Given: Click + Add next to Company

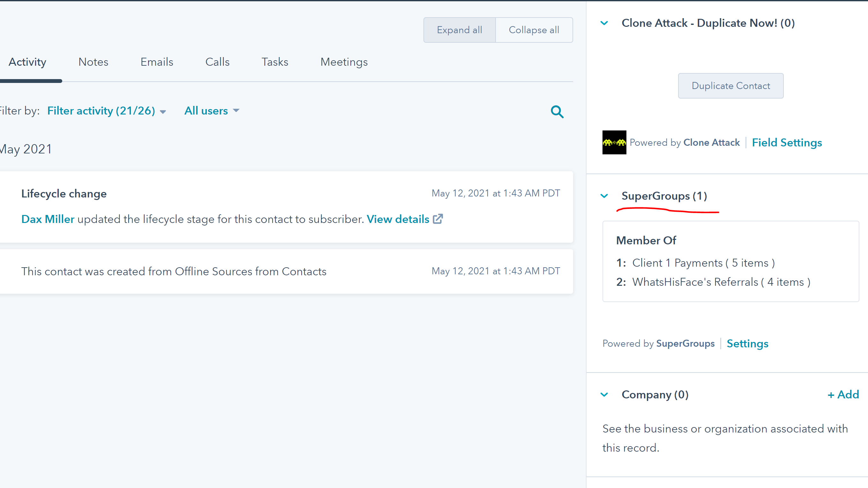Looking at the screenshot, I should 843,394.
